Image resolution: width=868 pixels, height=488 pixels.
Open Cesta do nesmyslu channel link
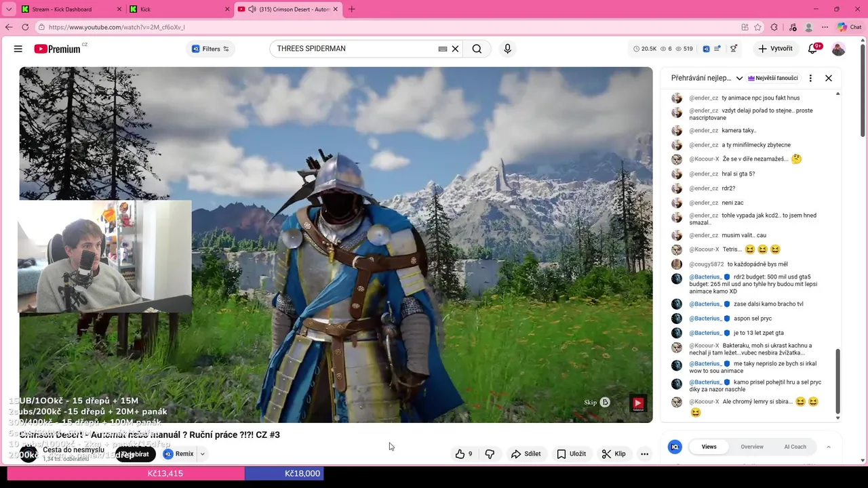click(74, 449)
